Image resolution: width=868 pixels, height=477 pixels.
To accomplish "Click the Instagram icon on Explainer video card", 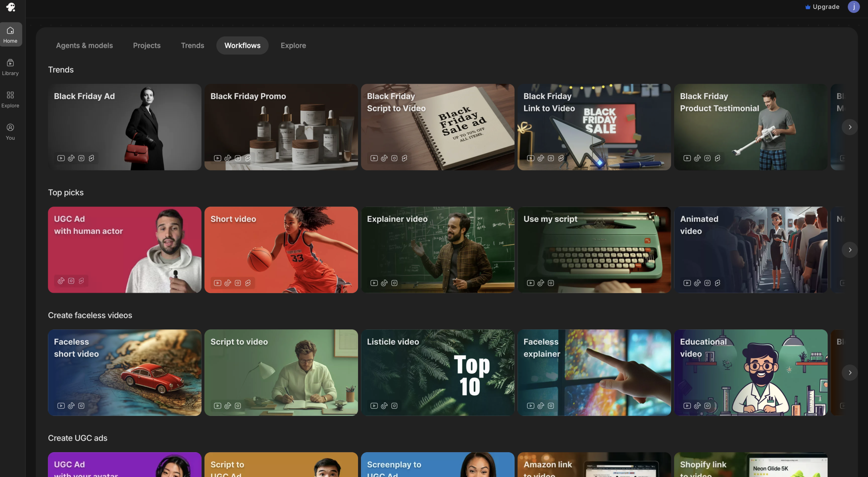I will click(x=394, y=283).
